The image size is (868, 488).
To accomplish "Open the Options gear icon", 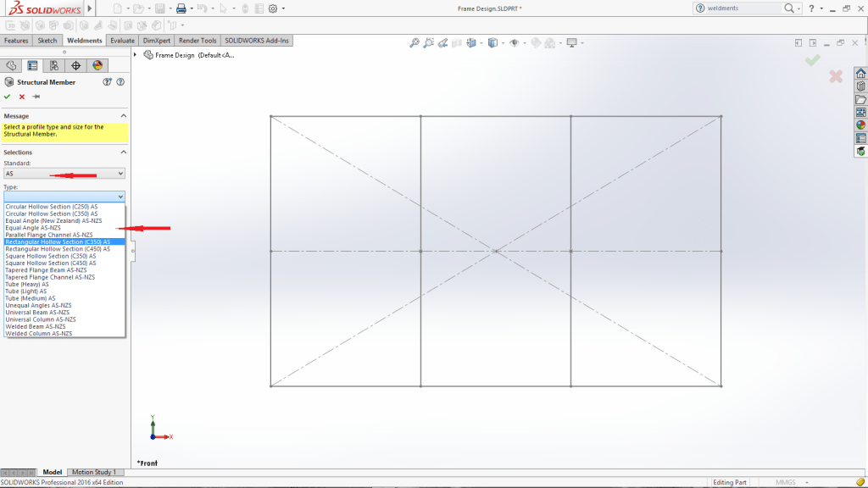I will coord(272,8).
